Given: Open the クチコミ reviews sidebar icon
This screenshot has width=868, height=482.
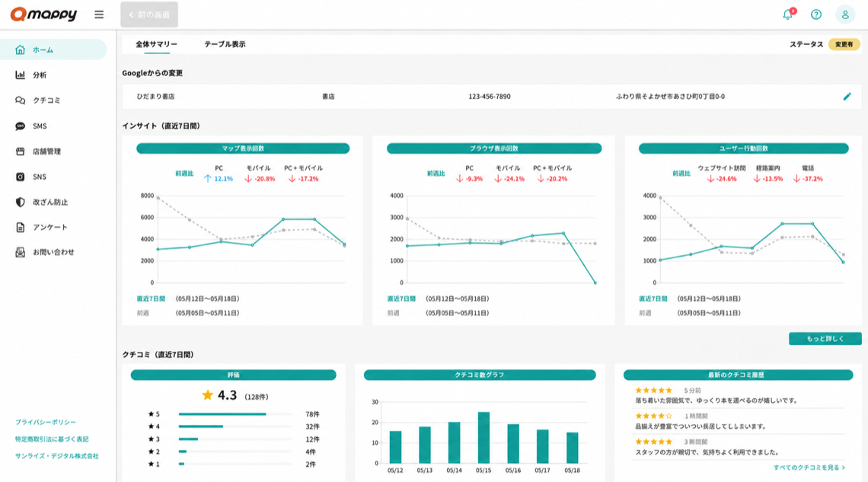Looking at the screenshot, I should point(21,101).
